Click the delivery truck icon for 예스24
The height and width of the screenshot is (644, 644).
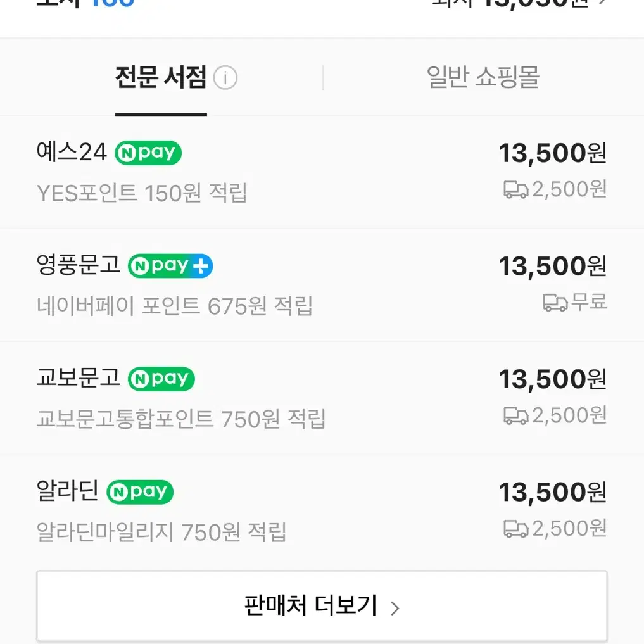click(516, 190)
